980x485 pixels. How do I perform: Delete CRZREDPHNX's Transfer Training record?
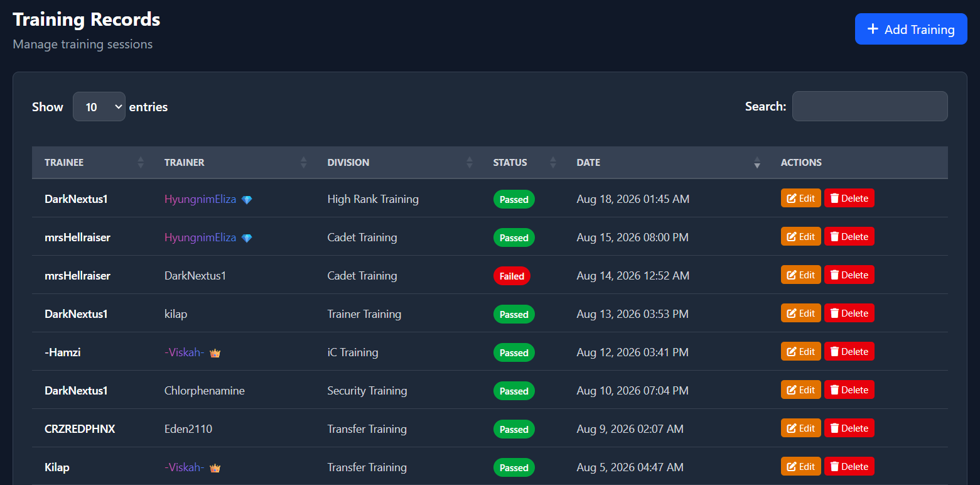(849, 428)
